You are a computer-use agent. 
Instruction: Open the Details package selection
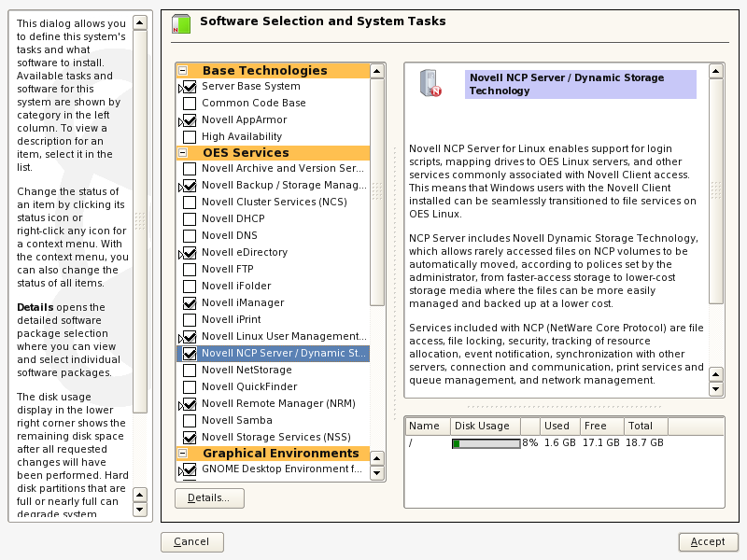pyautogui.click(x=209, y=498)
